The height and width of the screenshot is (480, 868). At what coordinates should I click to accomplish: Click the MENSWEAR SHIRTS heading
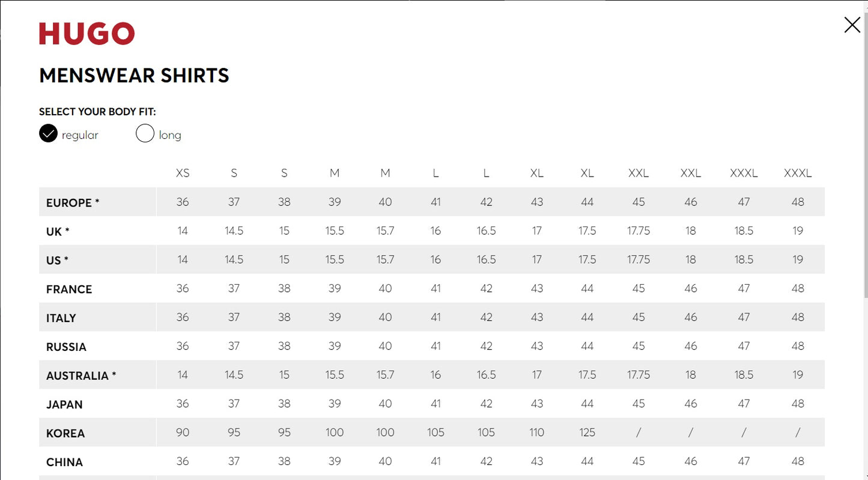coord(134,76)
